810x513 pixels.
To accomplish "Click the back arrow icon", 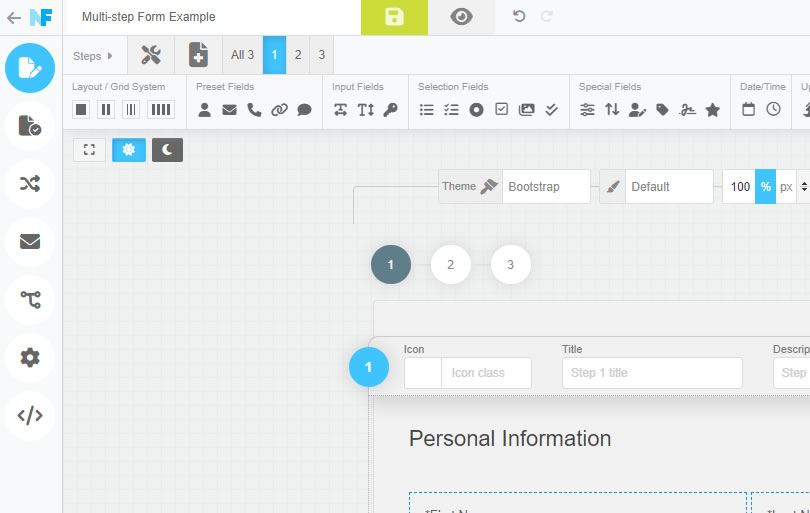I will (x=13, y=18).
